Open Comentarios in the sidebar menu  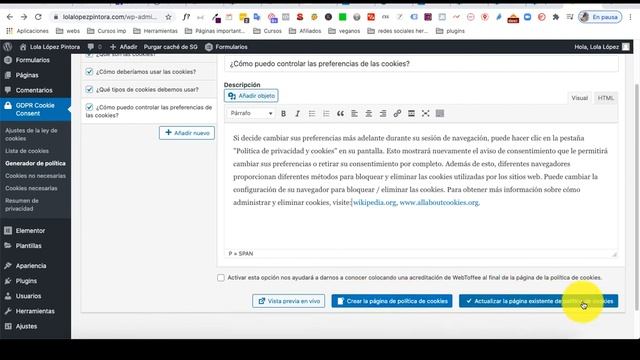(34, 90)
